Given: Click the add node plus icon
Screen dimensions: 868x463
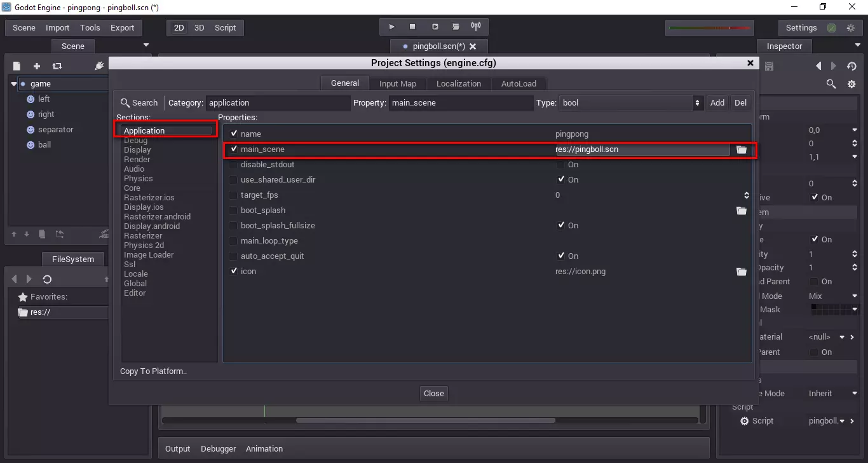Looking at the screenshot, I should coord(37,66).
